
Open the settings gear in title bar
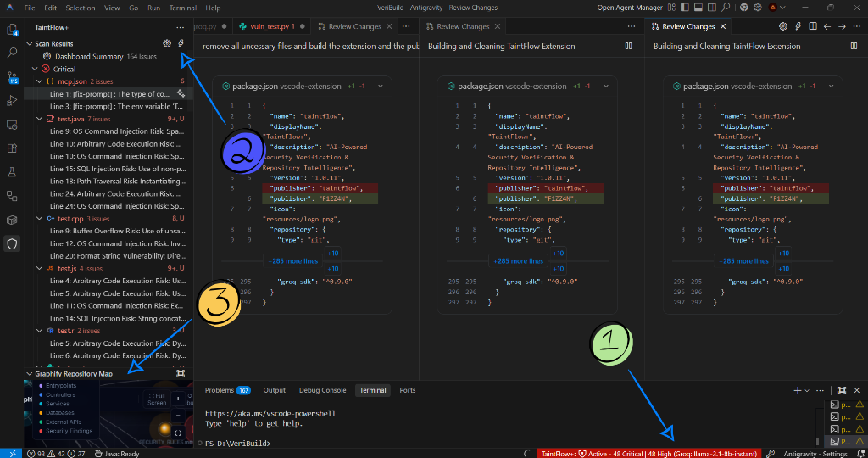click(757, 8)
